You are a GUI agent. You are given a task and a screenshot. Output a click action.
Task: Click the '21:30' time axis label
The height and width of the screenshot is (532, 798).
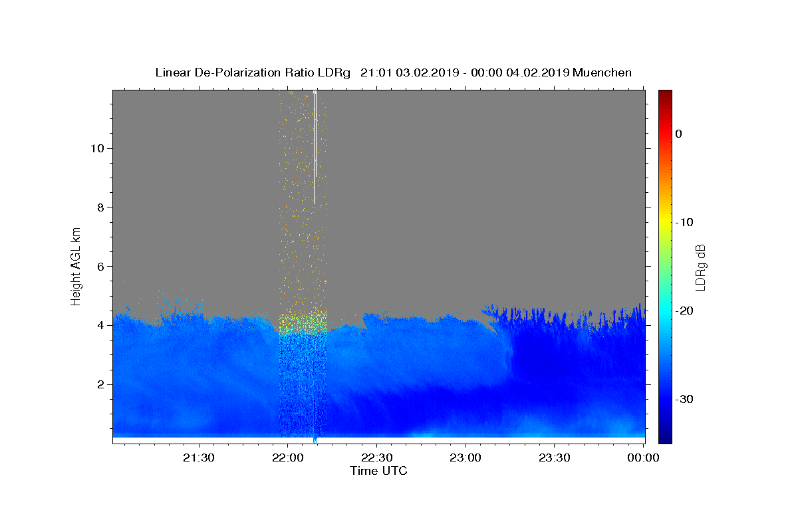199,458
